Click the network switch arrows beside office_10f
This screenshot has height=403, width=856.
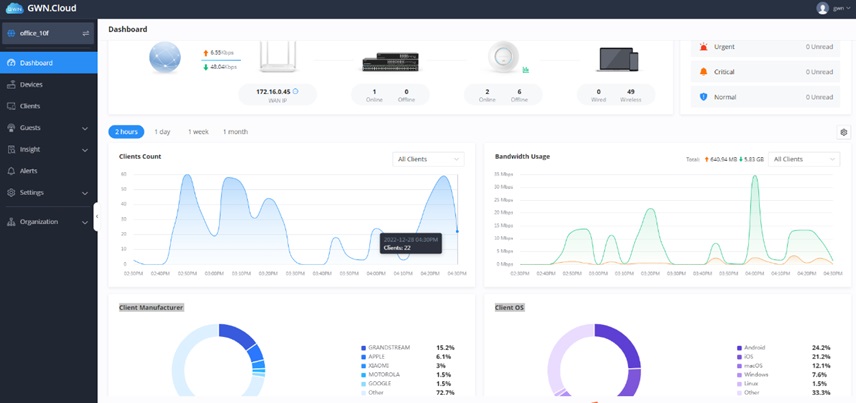pos(86,33)
